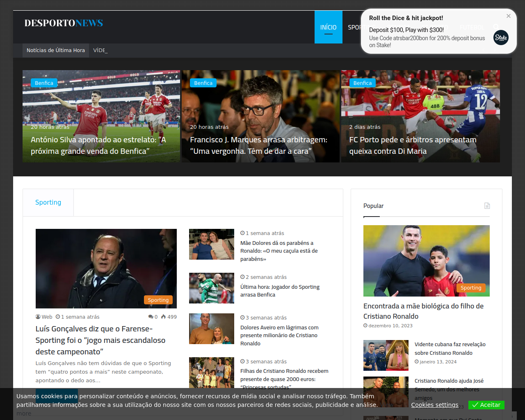The image size is (525, 420).
Task: Open Francisco J. Marques arrasa arbitragem article
Action: (x=259, y=146)
